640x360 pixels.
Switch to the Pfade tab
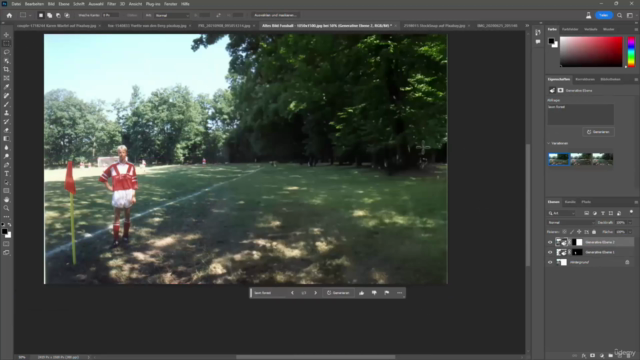click(586, 202)
